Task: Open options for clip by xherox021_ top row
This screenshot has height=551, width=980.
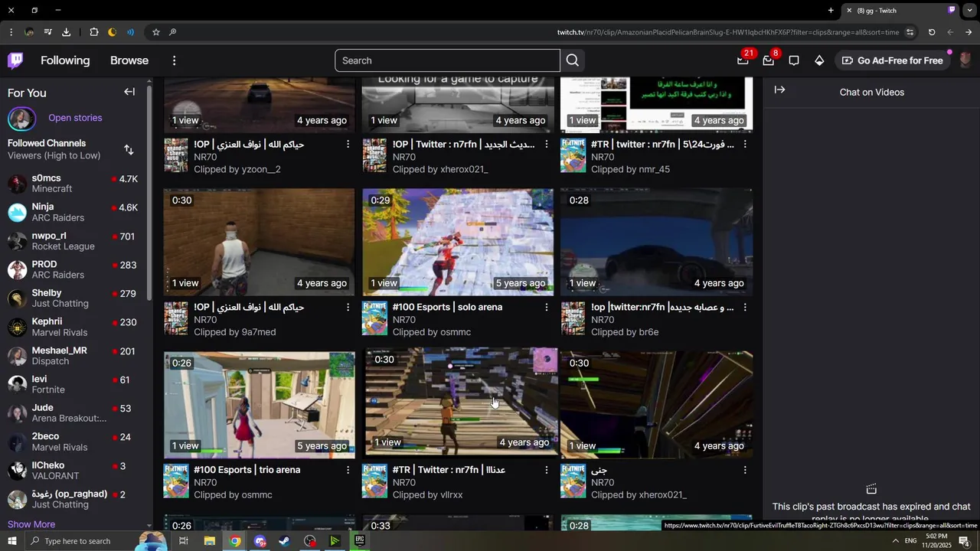Action: [x=547, y=144]
